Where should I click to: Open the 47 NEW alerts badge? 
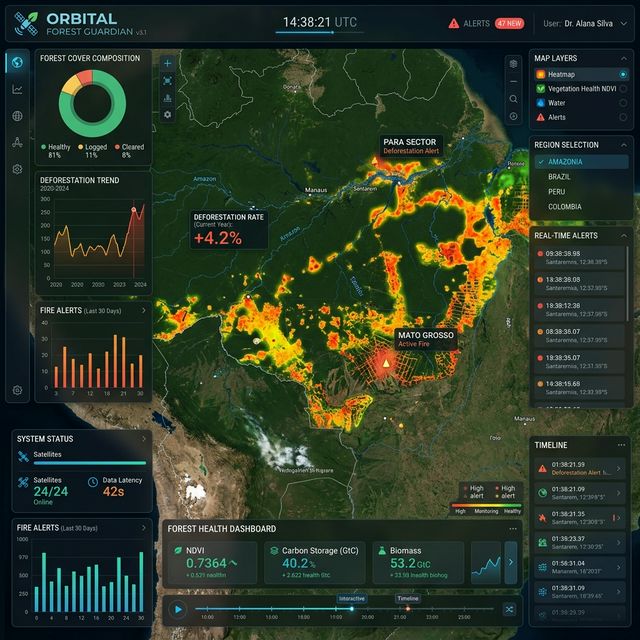coord(509,23)
